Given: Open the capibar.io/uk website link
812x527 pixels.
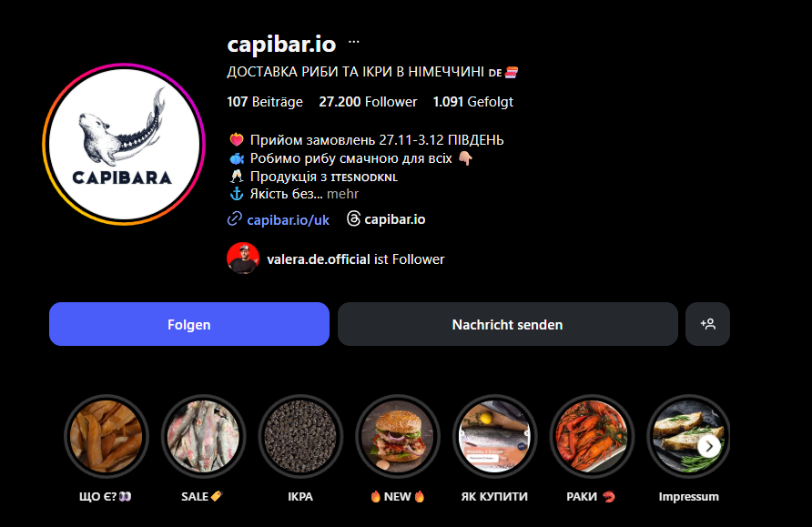Looking at the screenshot, I should tap(288, 220).
